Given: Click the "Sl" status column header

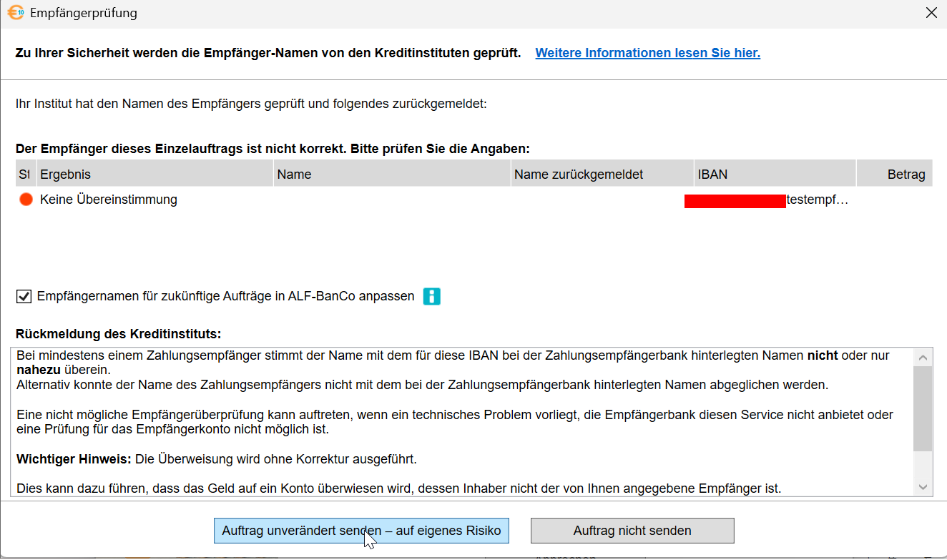Looking at the screenshot, I should 25,175.
